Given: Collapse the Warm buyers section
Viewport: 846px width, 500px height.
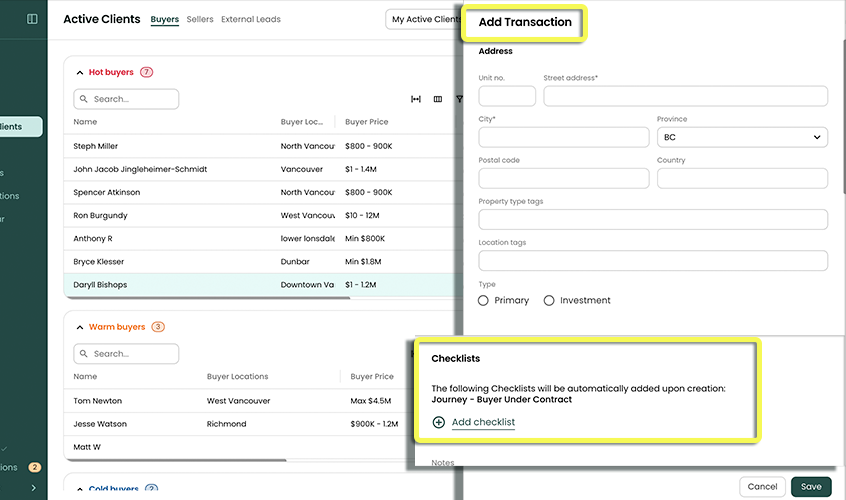Looking at the screenshot, I should (80, 327).
